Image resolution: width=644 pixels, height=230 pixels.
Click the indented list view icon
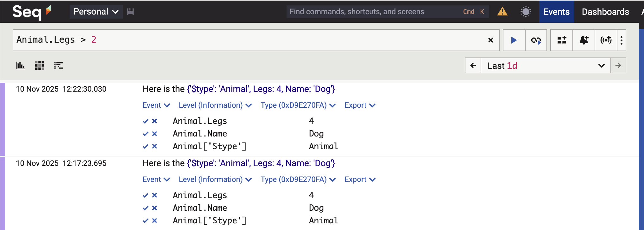(59, 65)
